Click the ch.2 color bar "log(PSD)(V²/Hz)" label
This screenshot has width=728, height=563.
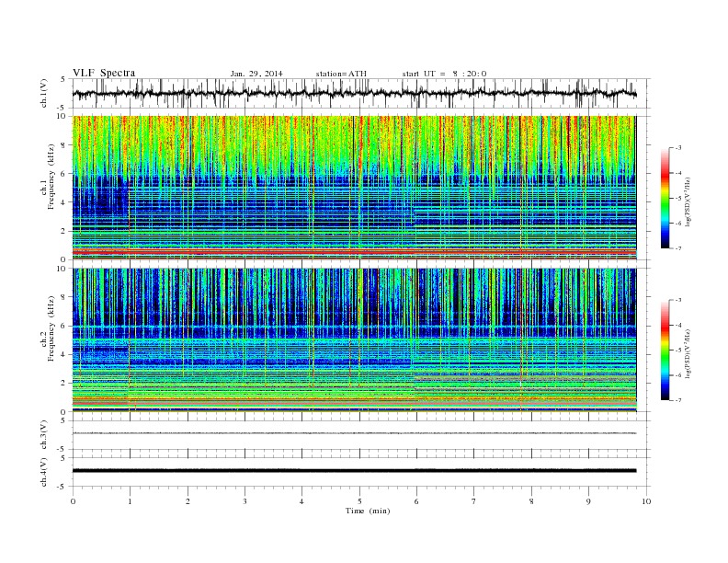coord(688,353)
